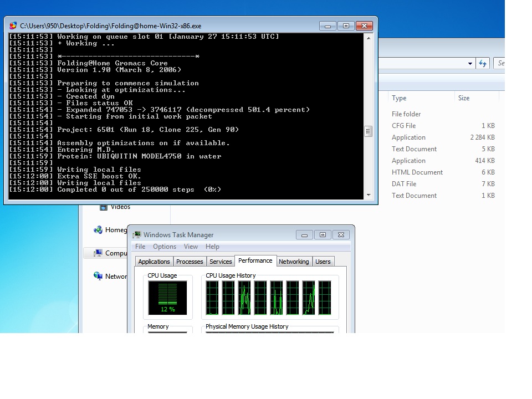
Task: Open Task Manager Options menu
Action: coord(165,247)
